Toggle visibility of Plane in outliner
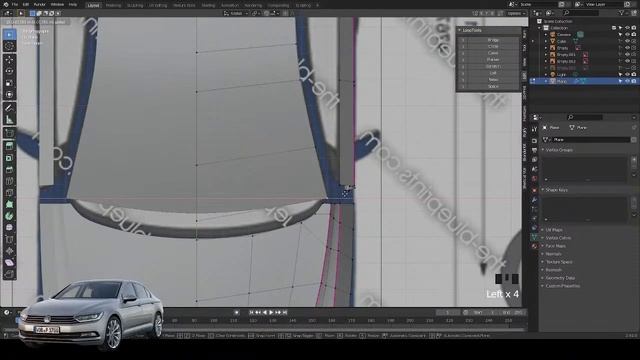640x360 pixels. click(627, 81)
